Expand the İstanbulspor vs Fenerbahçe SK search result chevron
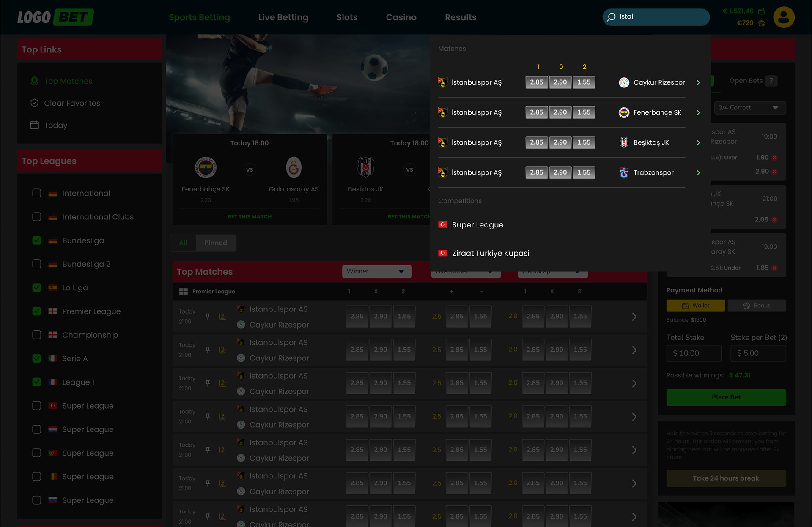The image size is (812, 527). tap(698, 113)
